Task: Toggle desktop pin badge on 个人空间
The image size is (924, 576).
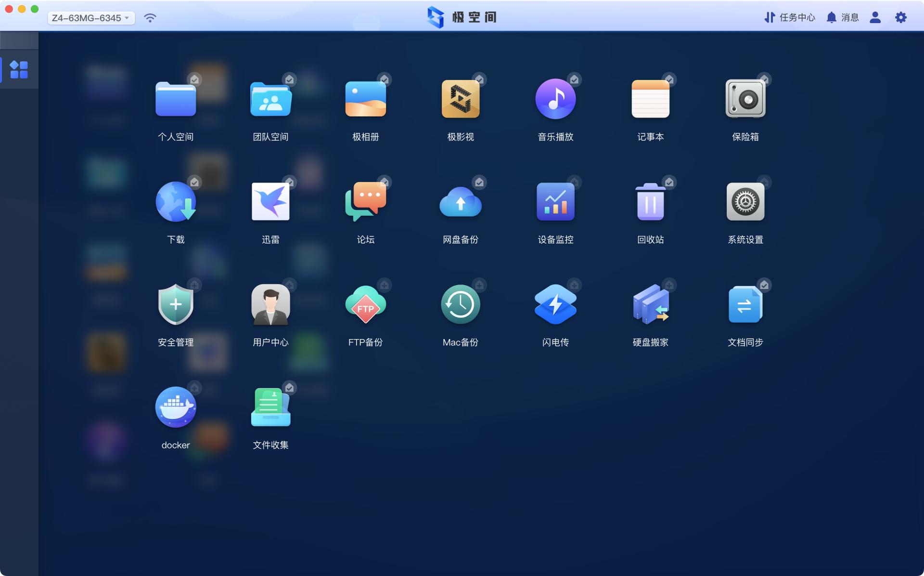Action: coord(194,79)
